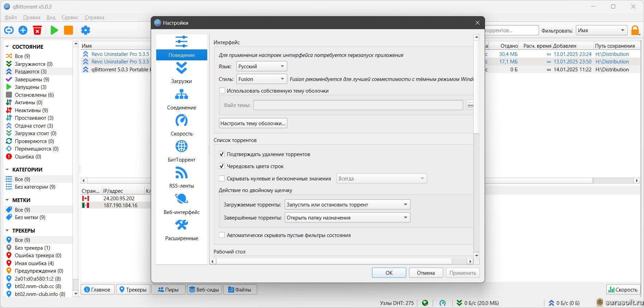The height and width of the screenshot is (308, 644).
Task: Click the green connection status globe icon
Action: (x=425, y=303)
